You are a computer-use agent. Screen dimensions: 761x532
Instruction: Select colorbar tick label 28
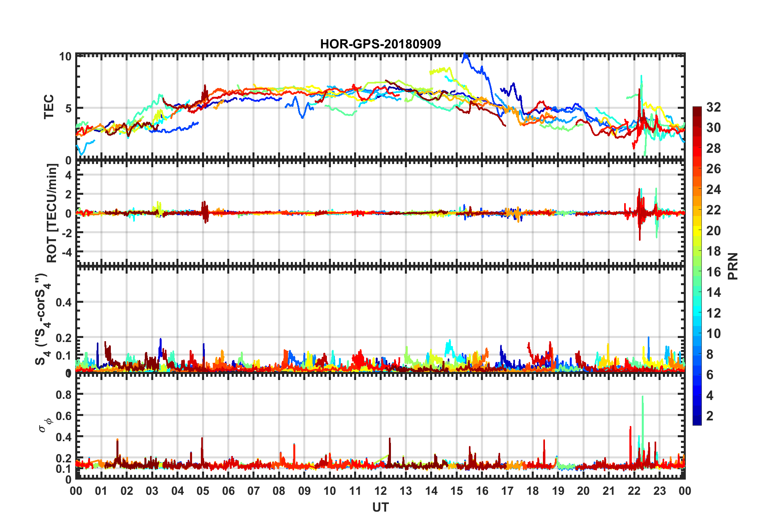(x=713, y=148)
